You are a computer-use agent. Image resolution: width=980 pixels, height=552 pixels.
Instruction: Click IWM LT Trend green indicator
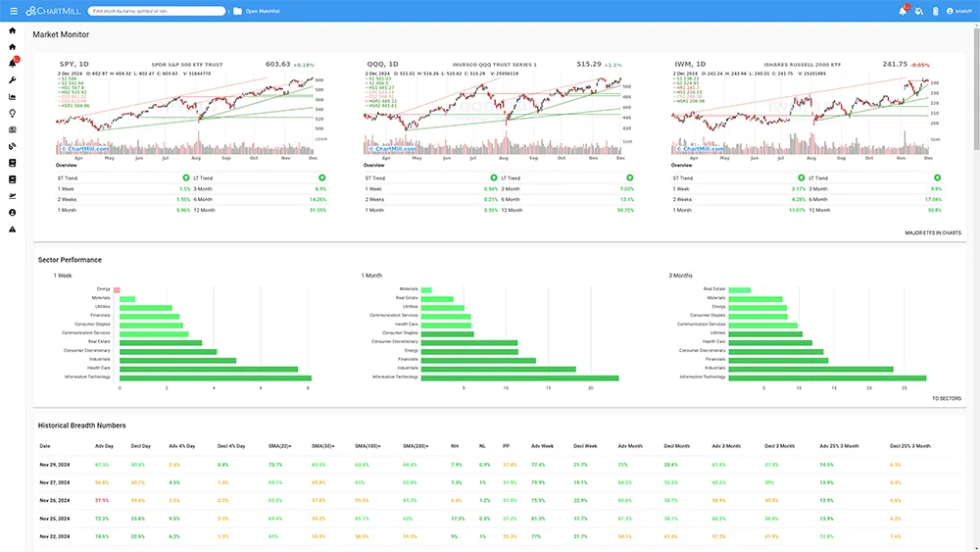tap(937, 178)
